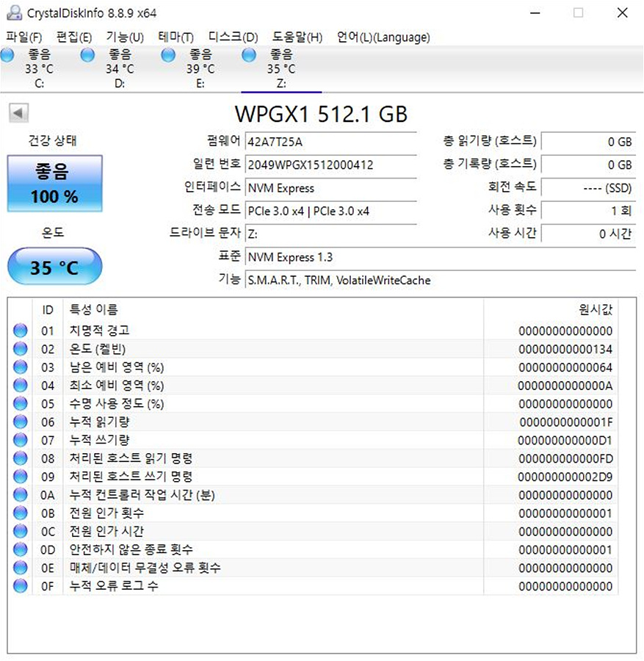Click the transfer mode field PCIe 3.0 x4
The width and height of the screenshot is (644, 661).
pos(331,211)
